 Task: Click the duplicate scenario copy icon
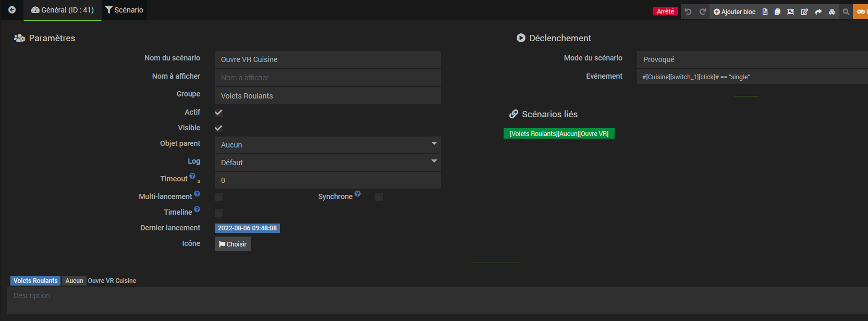click(777, 11)
